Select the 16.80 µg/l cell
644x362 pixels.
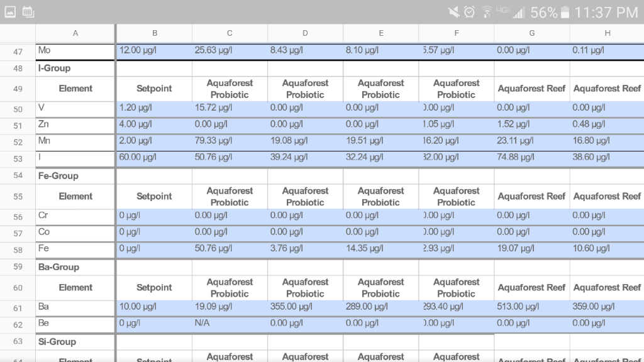(x=607, y=142)
